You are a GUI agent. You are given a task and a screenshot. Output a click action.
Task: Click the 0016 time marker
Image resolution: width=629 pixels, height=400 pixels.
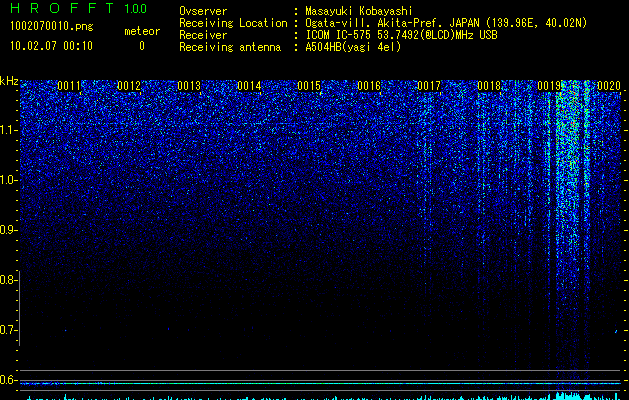pos(369,86)
